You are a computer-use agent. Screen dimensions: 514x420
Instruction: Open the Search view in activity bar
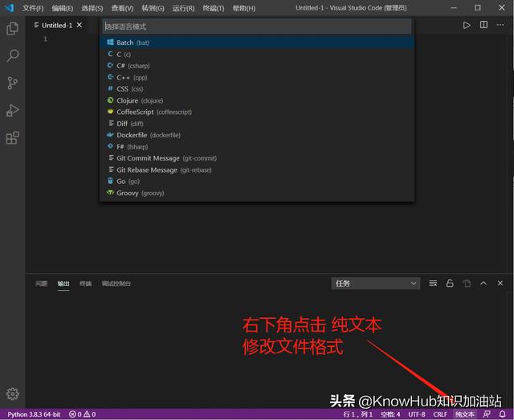pos(13,55)
